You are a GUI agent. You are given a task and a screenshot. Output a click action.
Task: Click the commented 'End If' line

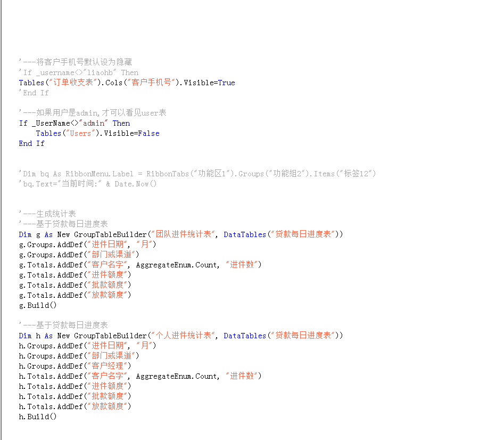click(x=34, y=93)
